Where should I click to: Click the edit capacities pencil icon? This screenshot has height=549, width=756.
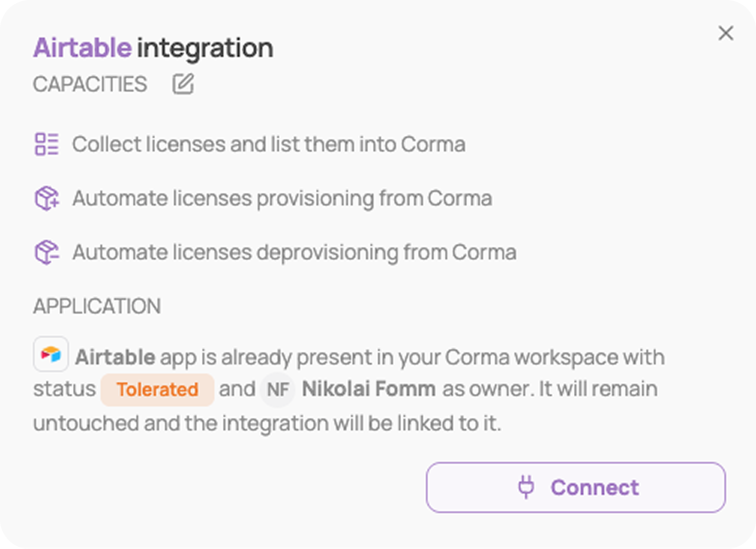(183, 84)
